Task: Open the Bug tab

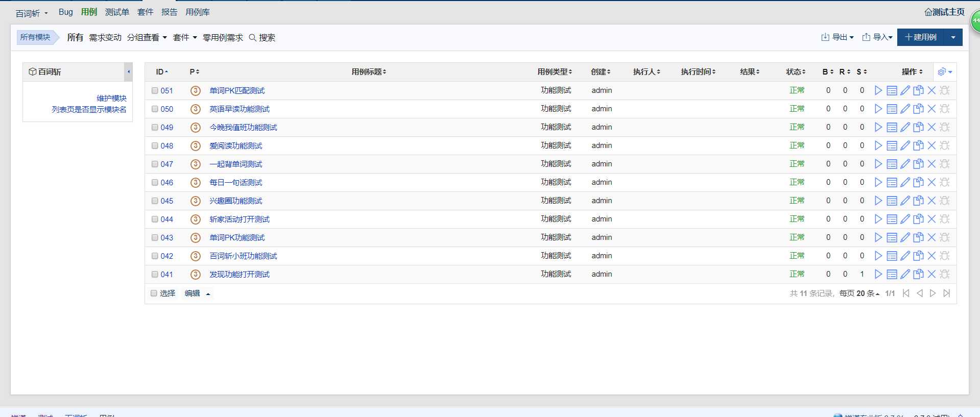Action: click(x=66, y=12)
